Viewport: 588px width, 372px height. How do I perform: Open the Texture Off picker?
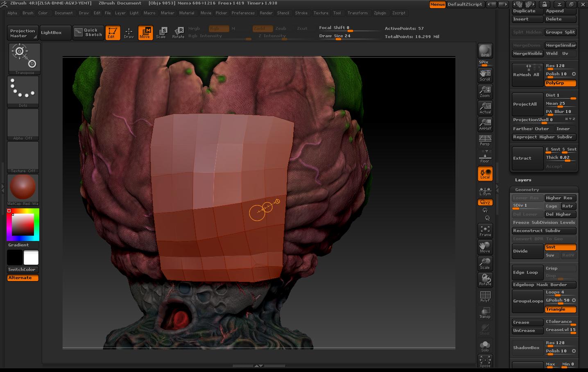[24, 157]
